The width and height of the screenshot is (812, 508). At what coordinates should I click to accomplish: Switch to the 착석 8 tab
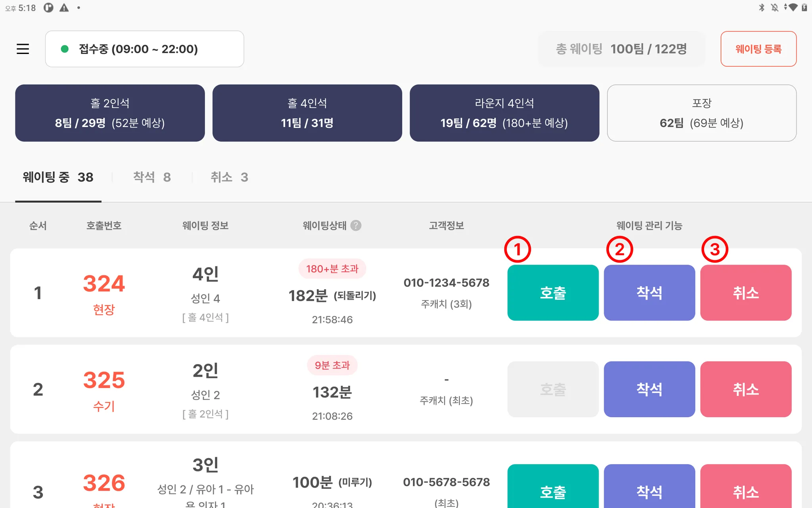coord(152,177)
